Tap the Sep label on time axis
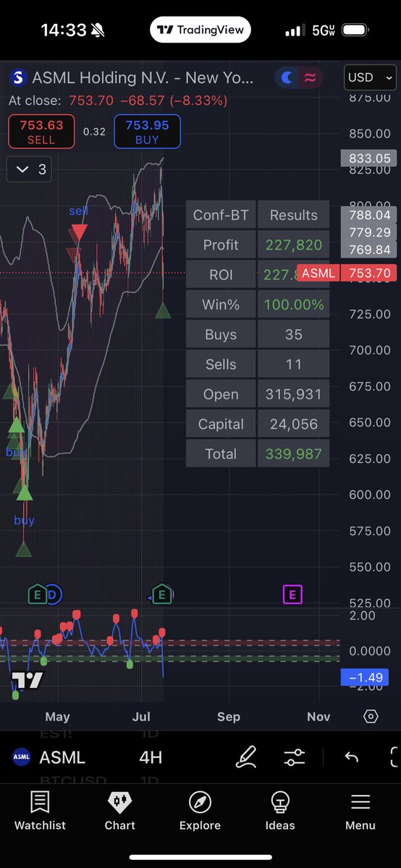 click(229, 716)
